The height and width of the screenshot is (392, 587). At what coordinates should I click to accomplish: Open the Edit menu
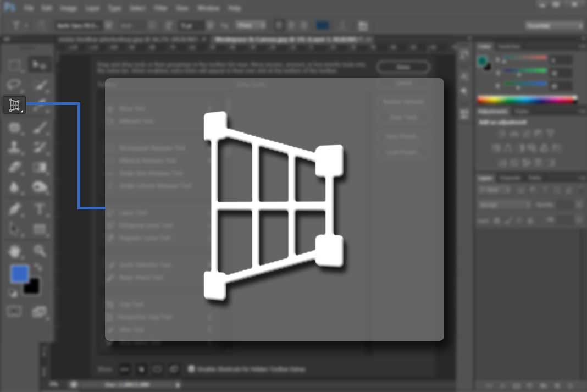[46, 8]
